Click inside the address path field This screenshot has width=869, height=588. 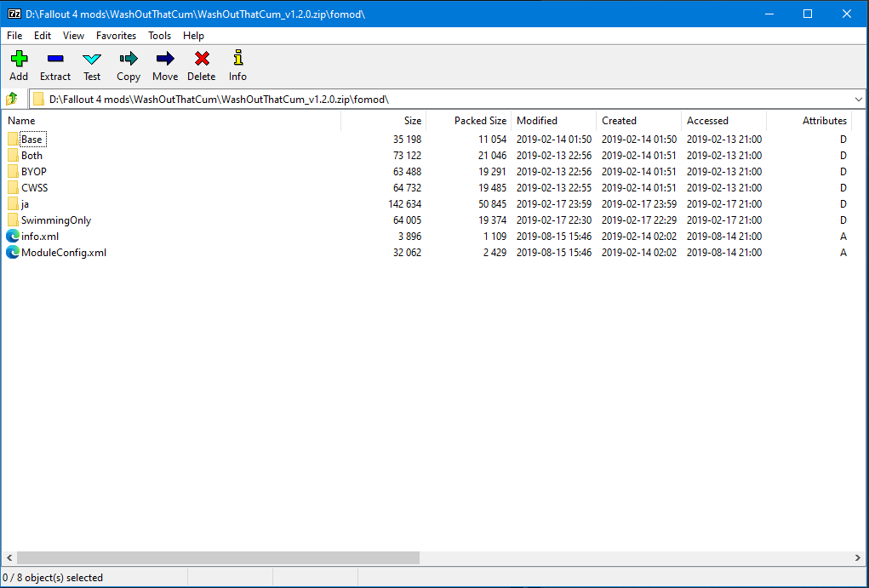[x=426, y=99]
